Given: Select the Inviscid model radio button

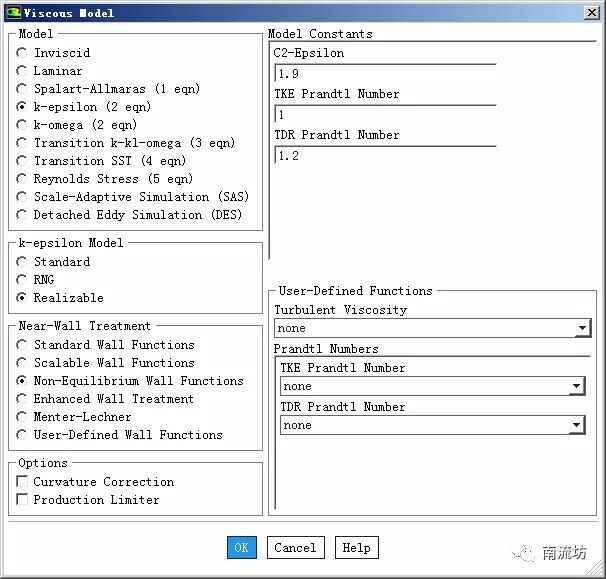Looking at the screenshot, I should 22,53.
